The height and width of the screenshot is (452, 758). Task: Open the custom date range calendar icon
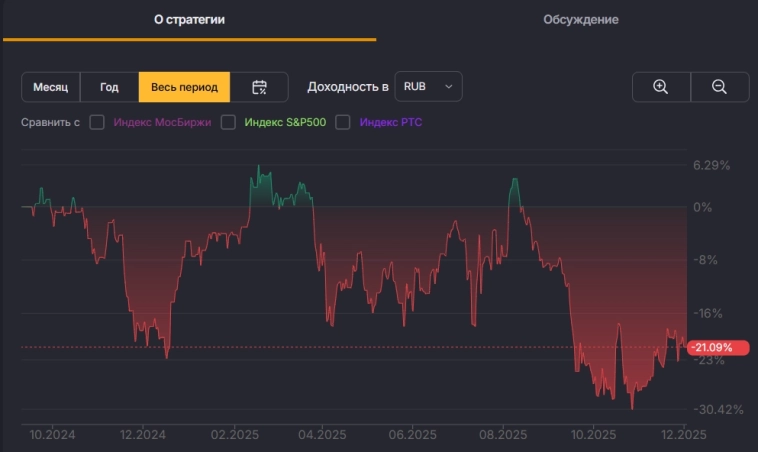(x=259, y=87)
